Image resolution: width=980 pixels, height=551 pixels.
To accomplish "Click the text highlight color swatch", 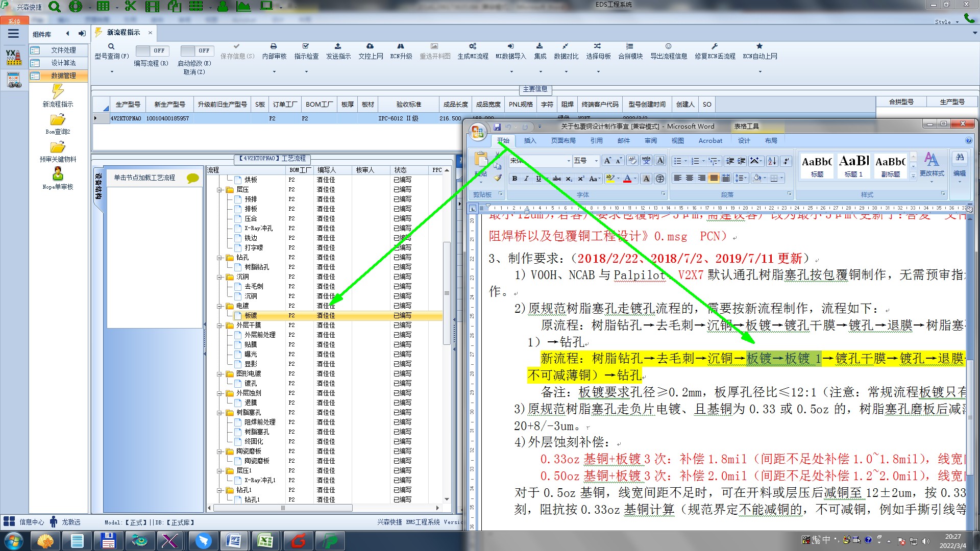I will [609, 178].
